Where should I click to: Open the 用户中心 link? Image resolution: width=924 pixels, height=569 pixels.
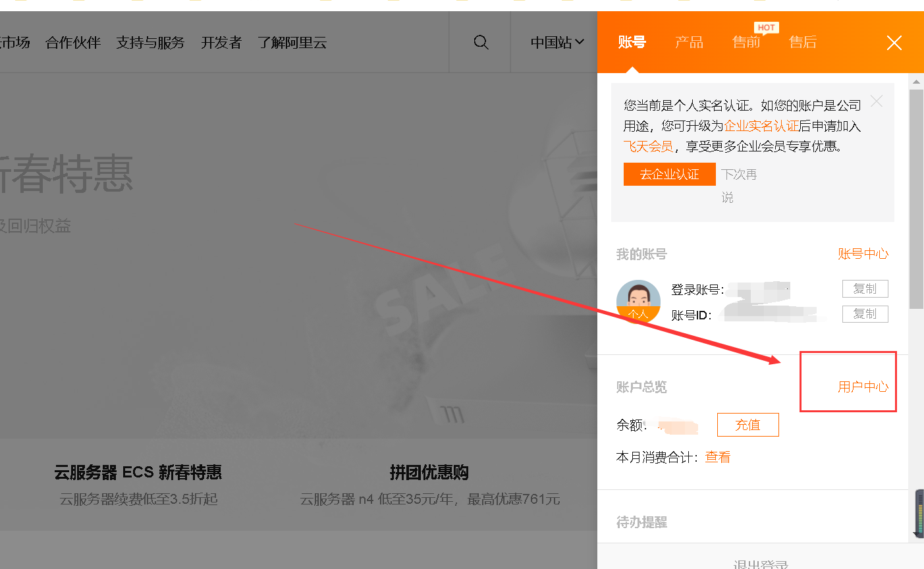tap(863, 387)
